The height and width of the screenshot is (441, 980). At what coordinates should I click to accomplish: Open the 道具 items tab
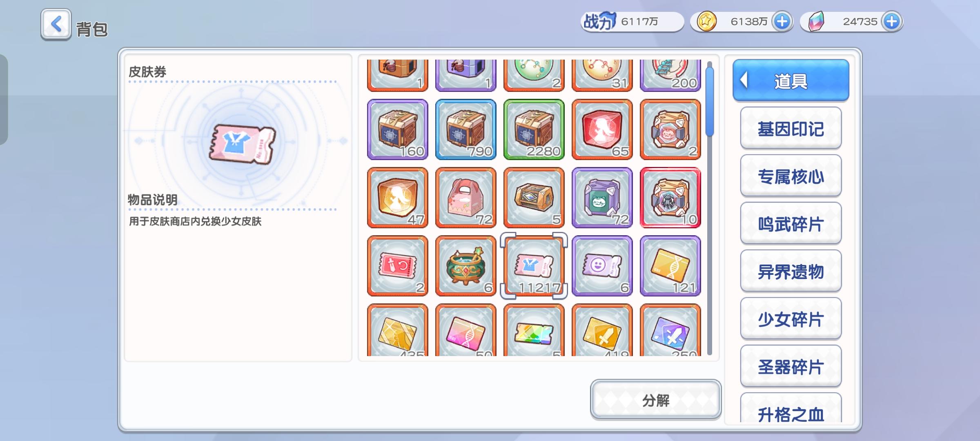[x=791, y=80]
